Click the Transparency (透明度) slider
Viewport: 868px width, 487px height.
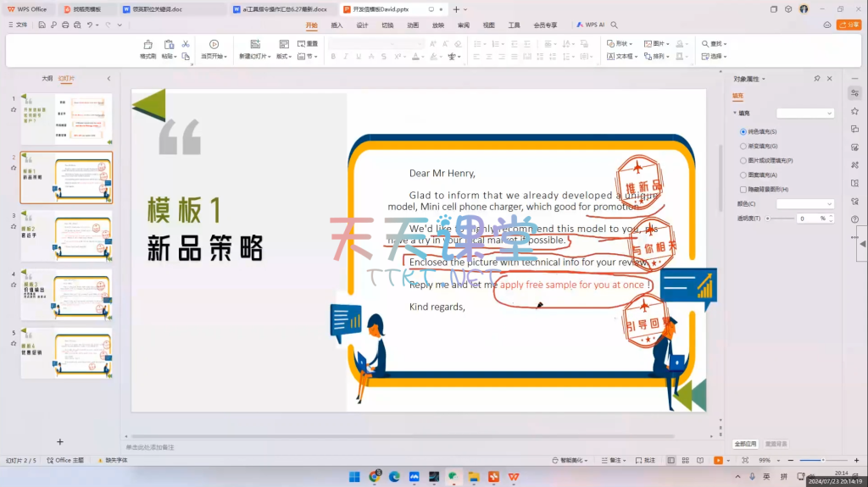[x=780, y=219]
